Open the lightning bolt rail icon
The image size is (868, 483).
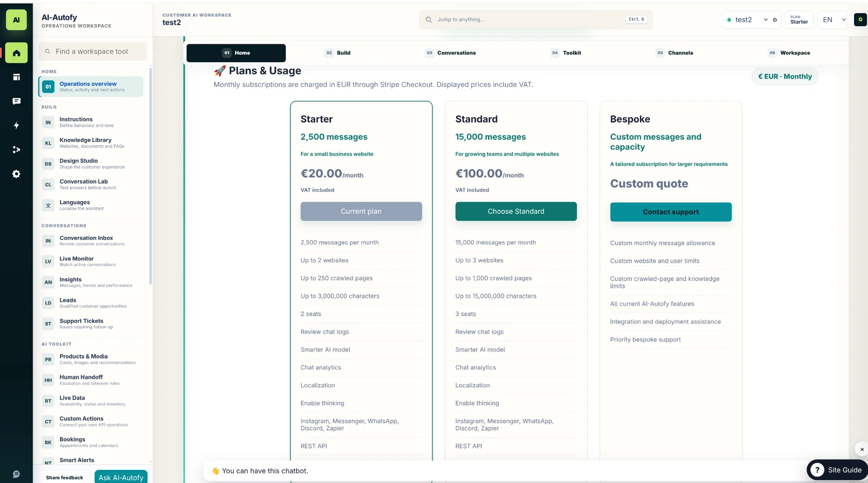(16, 125)
